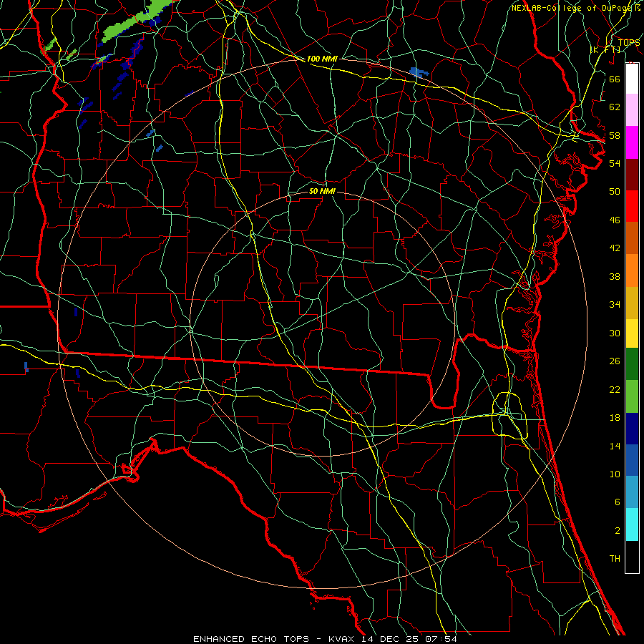
Task: Click the navy blue legend swatch
Action: click(632, 429)
